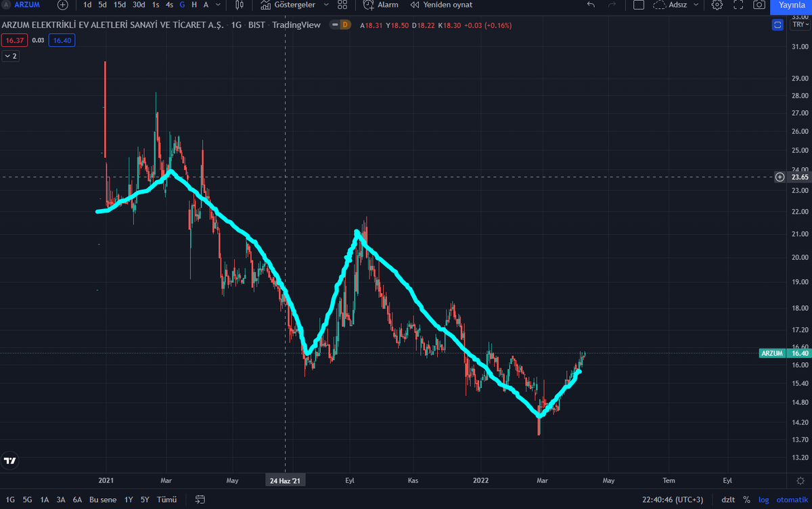This screenshot has width=812, height=509.
Task: Undo the last chart action
Action: (x=591, y=5)
